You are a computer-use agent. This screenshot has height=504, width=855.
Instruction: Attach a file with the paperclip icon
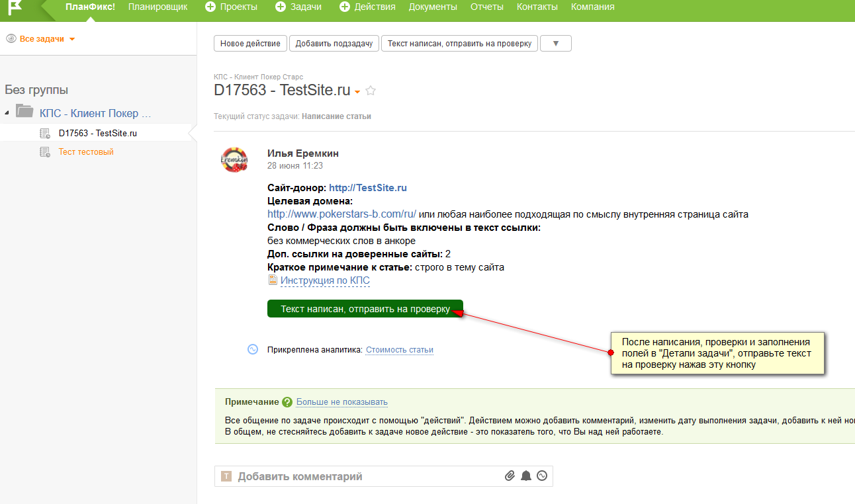tap(510, 476)
